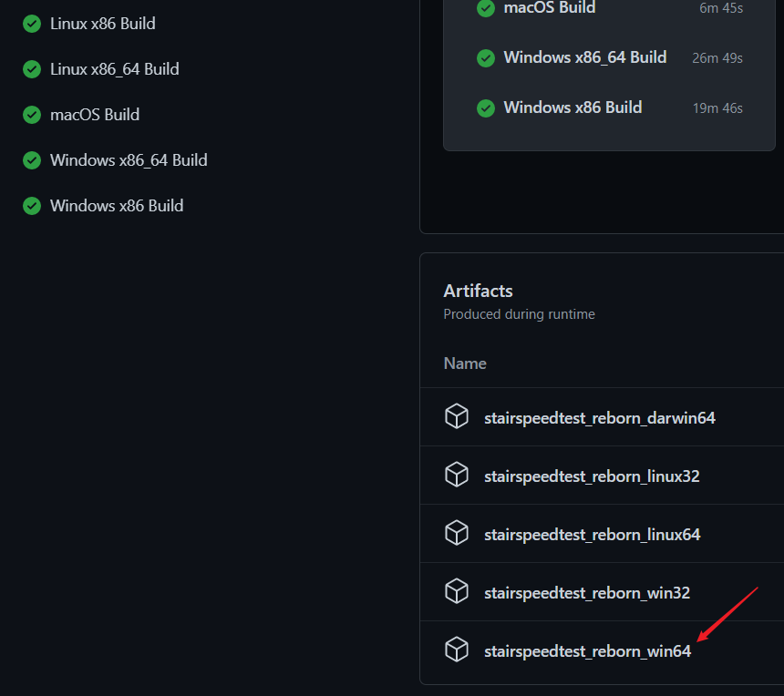Viewport: 784px width, 696px height.
Task: Download stairspeedtest_reborn_linux32 artifact
Action: click(592, 476)
